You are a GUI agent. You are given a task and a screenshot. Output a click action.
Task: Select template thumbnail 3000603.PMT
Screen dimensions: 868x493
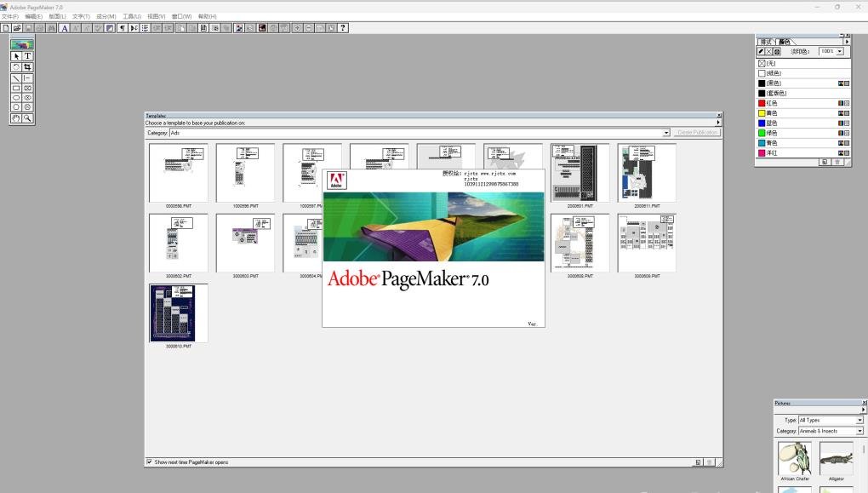coord(245,244)
